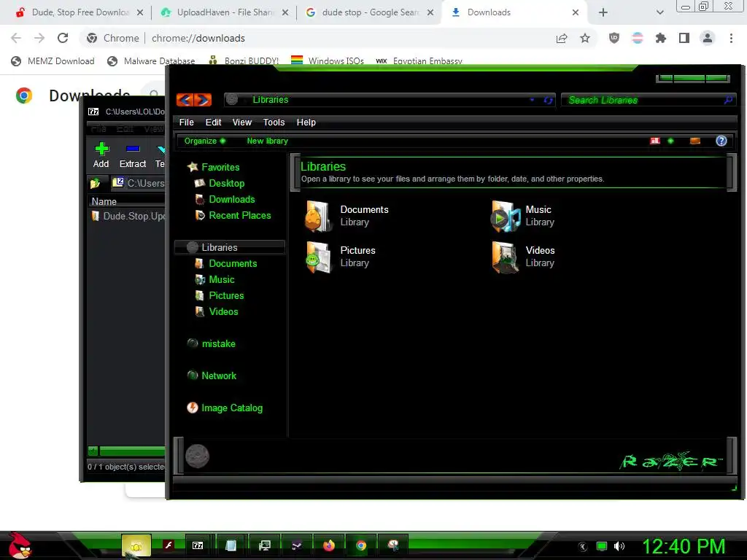Click the Libraries address bar path
Image resolution: width=747 pixels, height=560 pixels.
[270, 99]
